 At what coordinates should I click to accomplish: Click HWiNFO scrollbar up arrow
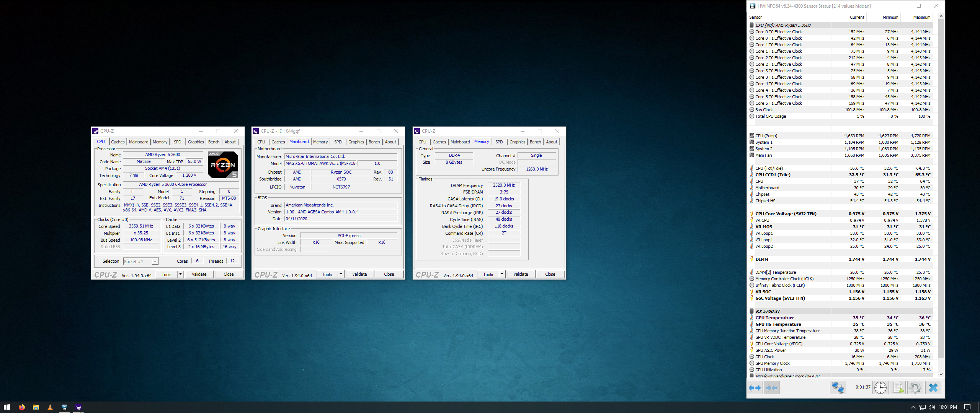(x=941, y=16)
